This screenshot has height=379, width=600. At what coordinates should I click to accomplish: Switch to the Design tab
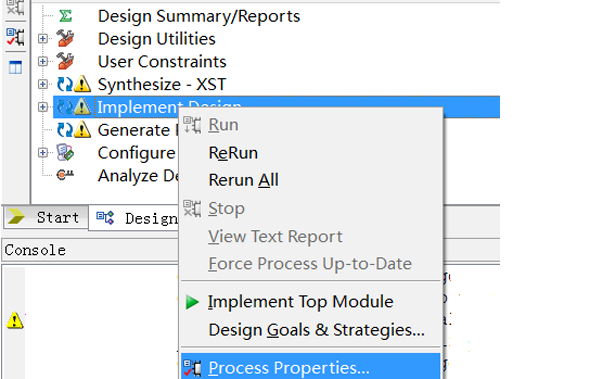coord(134,218)
